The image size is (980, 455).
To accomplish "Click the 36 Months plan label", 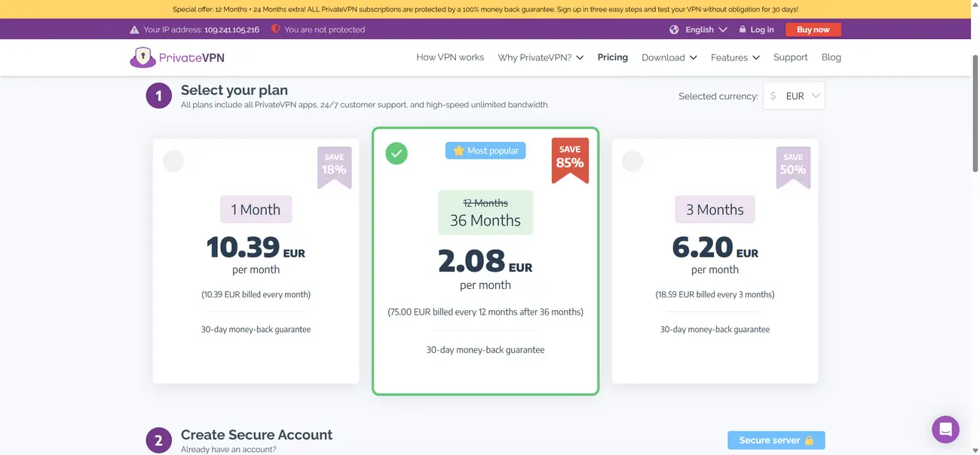I will pos(485,212).
